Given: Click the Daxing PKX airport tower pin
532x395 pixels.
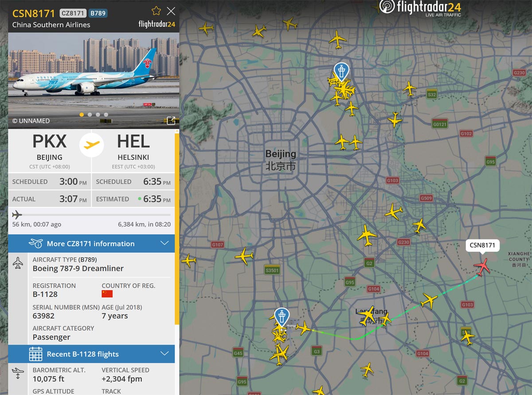Looking at the screenshot, I should pos(282,317).
